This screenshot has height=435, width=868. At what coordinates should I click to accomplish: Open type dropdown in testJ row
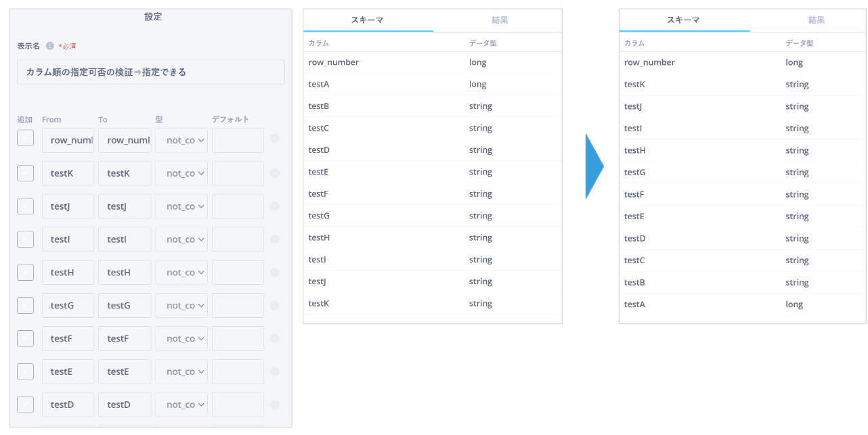coord(181,206)
